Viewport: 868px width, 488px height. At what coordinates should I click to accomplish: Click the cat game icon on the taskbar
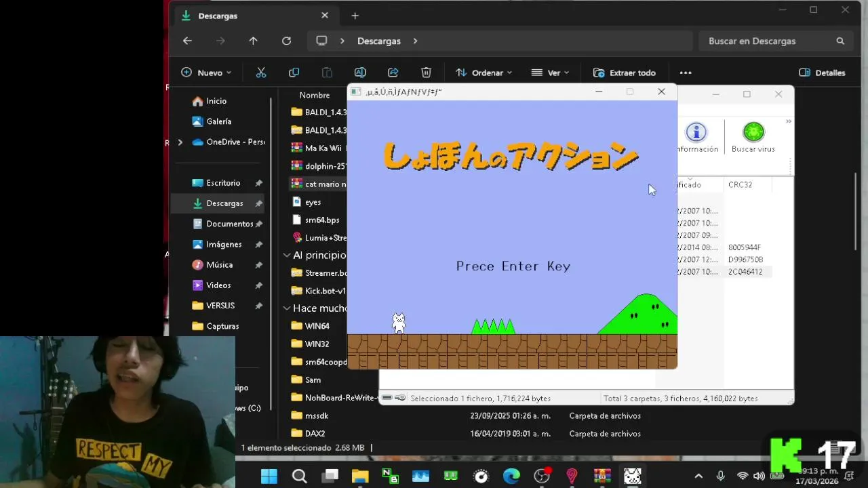(633, 476)
